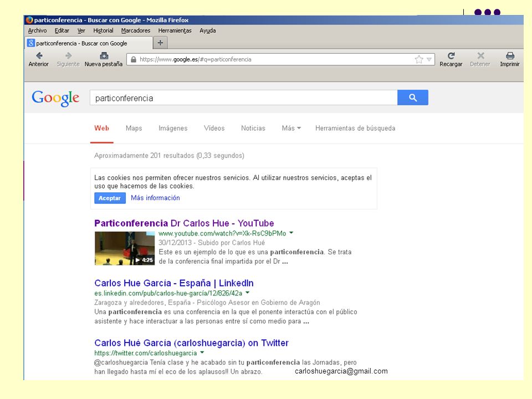Click the carloshuegarcia@gmail.com text
The image size is (532, 399).
tap(341, 371)
